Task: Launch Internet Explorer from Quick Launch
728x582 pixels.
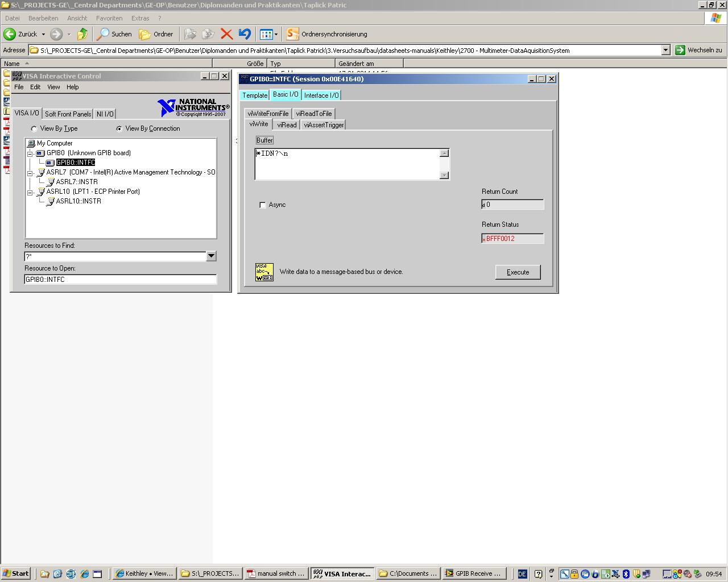Action: click(85, 574)
